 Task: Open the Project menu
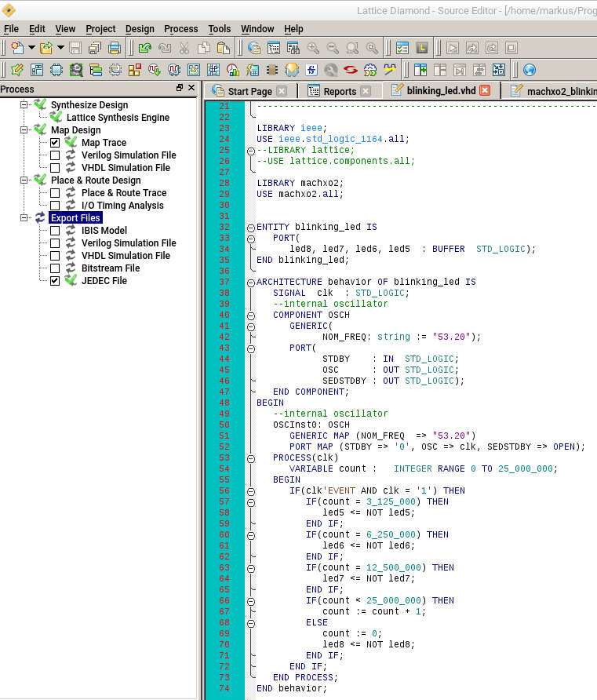coord(100,29)
